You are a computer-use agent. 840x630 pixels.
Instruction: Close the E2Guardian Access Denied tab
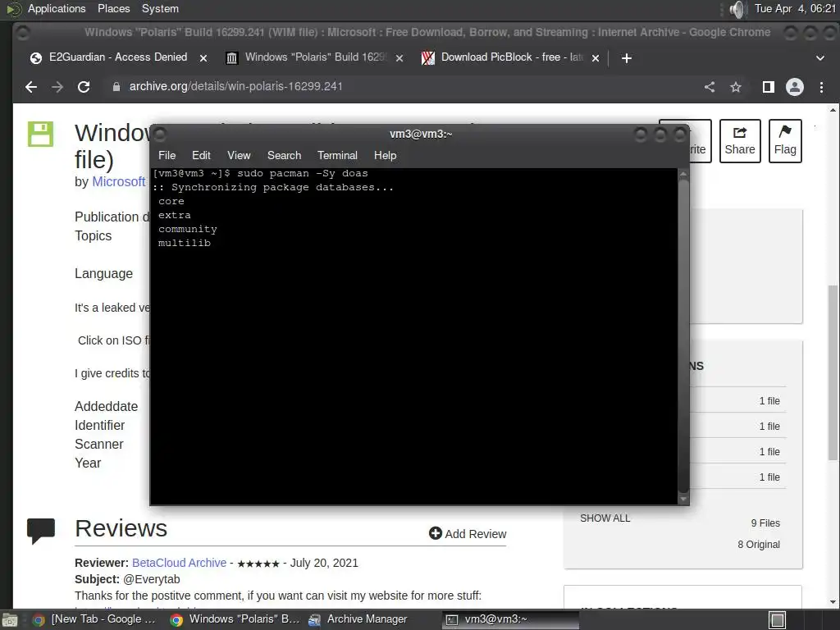[x=203, y=58]
